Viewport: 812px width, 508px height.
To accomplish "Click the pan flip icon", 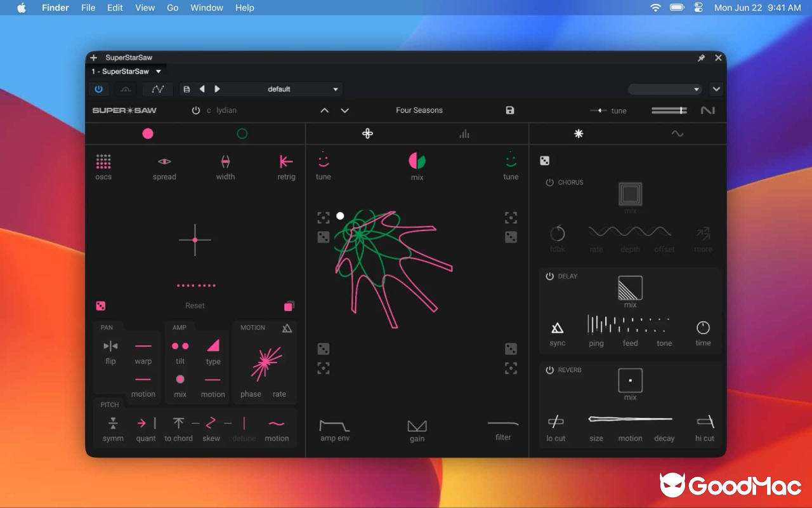I will click(110, 346).
